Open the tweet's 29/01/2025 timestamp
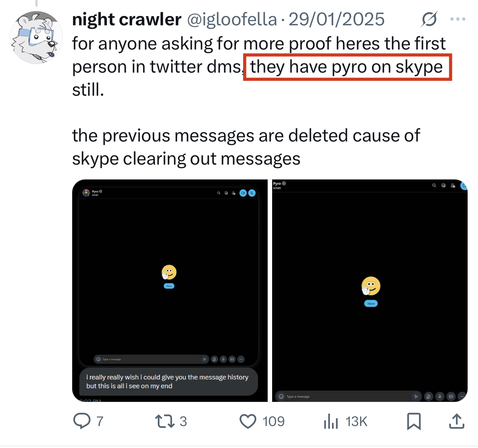Image resolution: width=478 pixels, height=448 pixels. (x=337, y=19)
